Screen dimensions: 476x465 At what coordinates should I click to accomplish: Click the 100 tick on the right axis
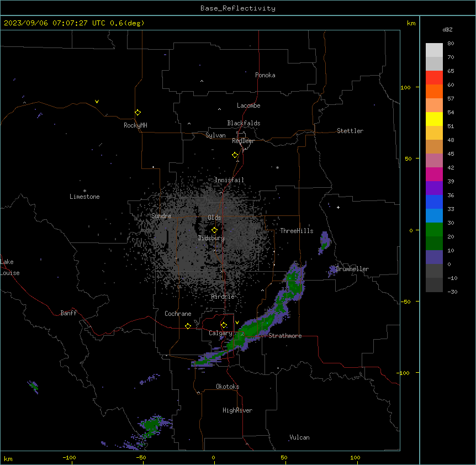[405, 87]
